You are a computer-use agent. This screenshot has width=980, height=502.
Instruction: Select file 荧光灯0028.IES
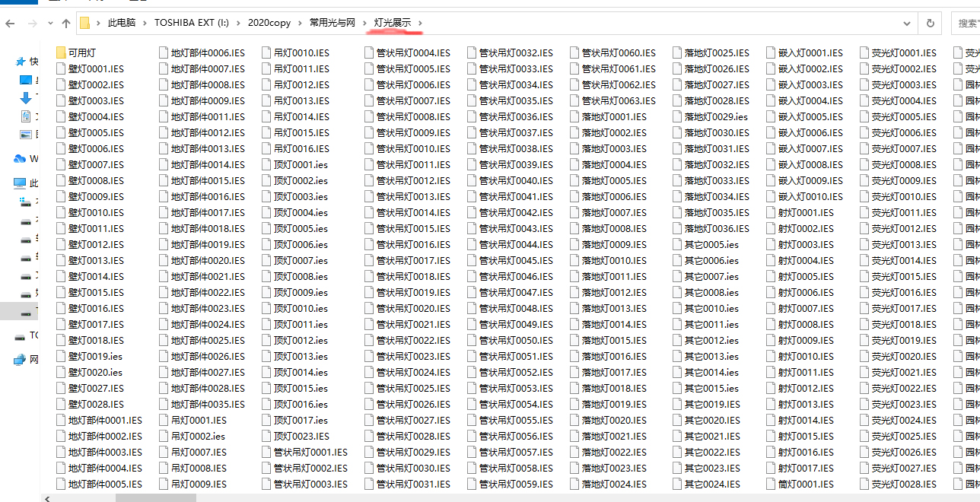[899, 484]
